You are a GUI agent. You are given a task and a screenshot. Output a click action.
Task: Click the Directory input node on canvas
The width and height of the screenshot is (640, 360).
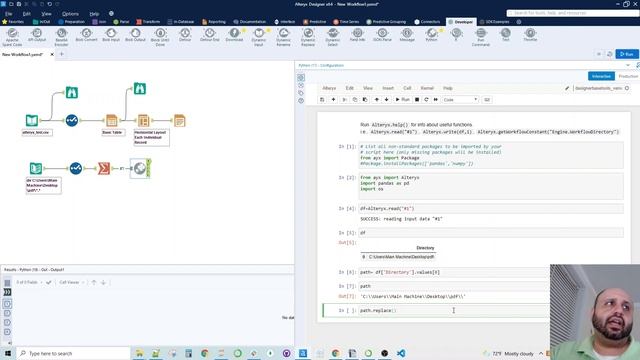coord(36,168)
